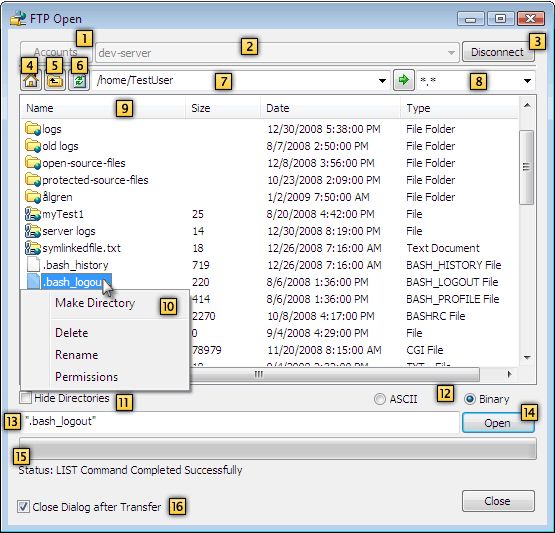Screen dimensions: 555x533
Task: Click the scroll down arrow
Action: click(x=527, y=357)
